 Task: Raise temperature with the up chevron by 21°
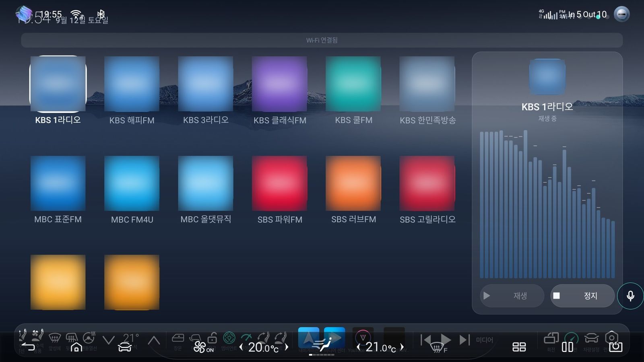coord(154,340)
